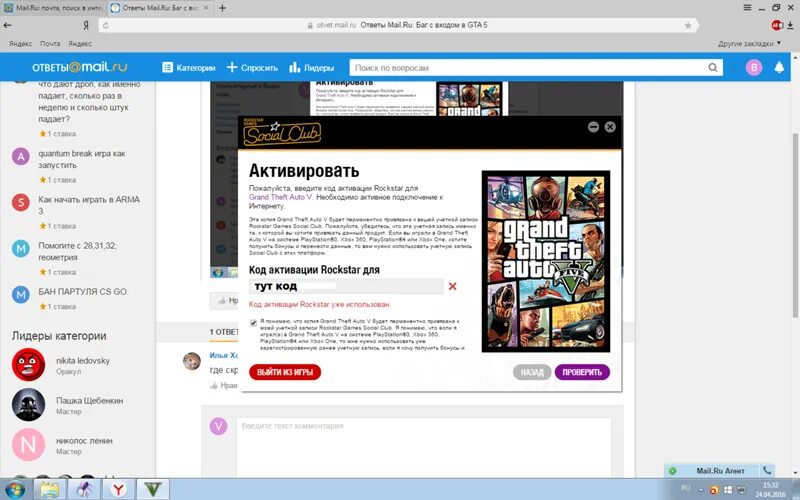The height and width of the screenshot is (500, 800).
Task: Open a new browser tab with plus
Action: 222,8
